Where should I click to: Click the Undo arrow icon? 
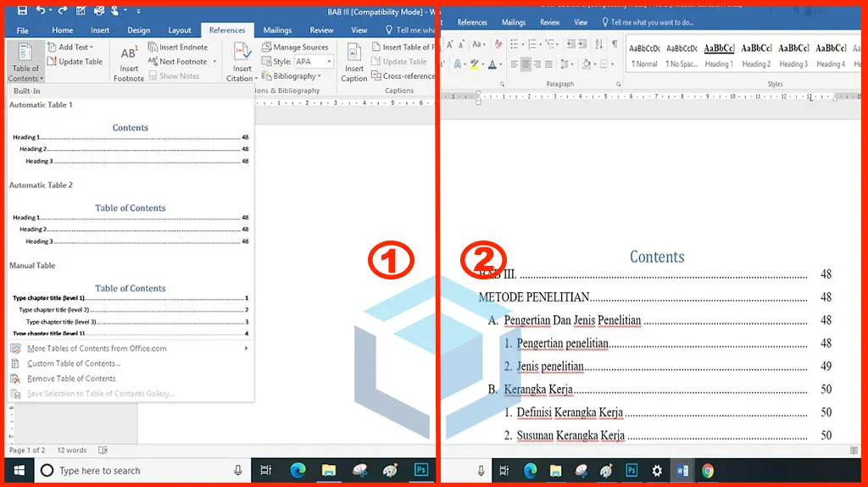pyautogui.click(x=41, y=10)
